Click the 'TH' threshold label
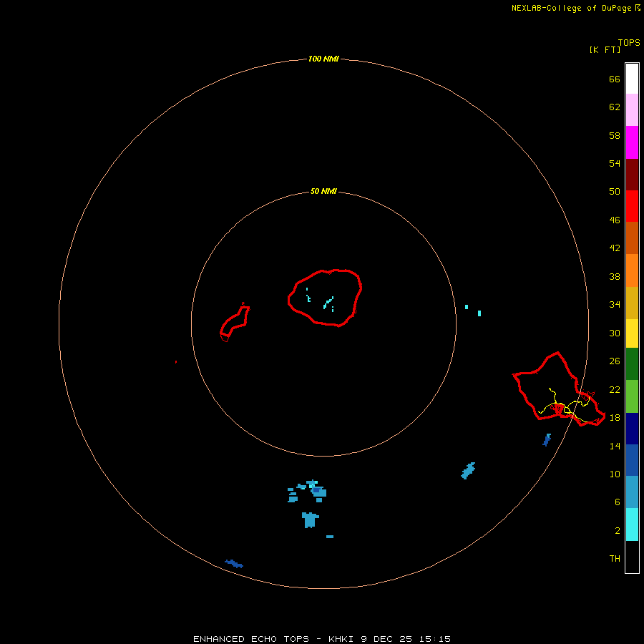 click(x=615, y=558)
